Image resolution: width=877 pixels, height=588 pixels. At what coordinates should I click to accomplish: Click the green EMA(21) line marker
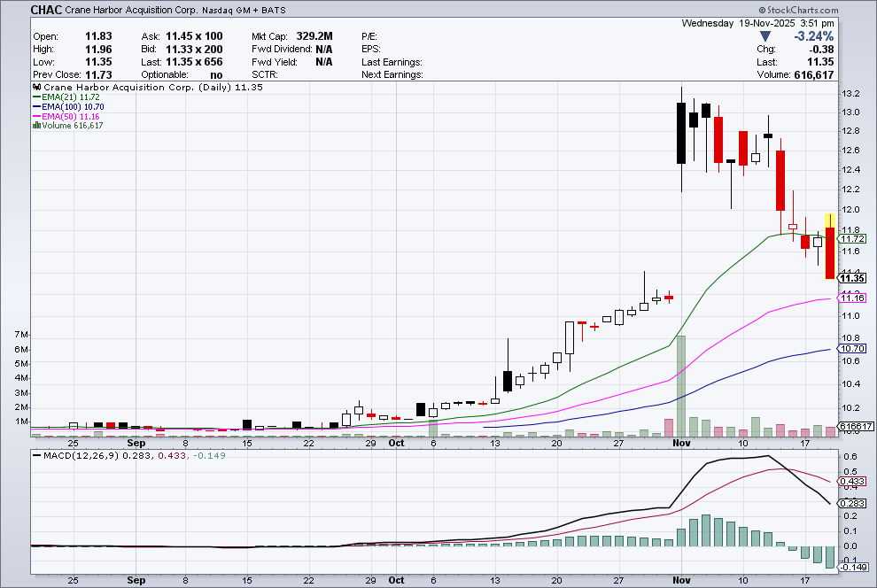point(35,97)
